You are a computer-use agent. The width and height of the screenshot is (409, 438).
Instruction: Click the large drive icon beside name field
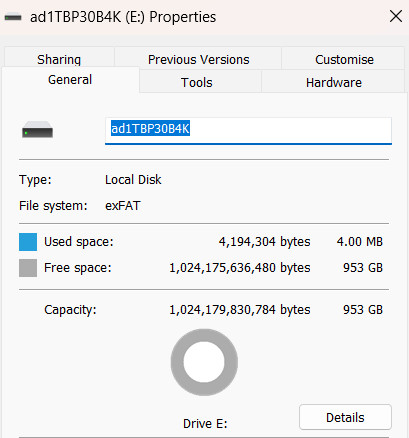(x=37, y=130)
